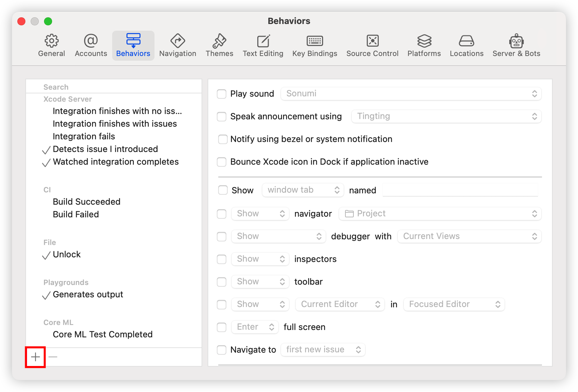Add a new custom behavior with plus button
This screenshot has width=578, height=392.
(x=35, y=356)
